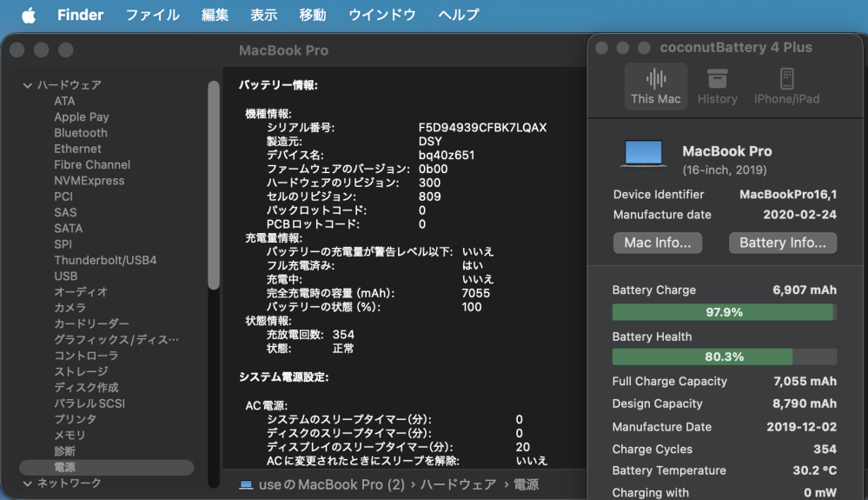
Task: Open the ヘルプ menu
Action: click(459, 15)
